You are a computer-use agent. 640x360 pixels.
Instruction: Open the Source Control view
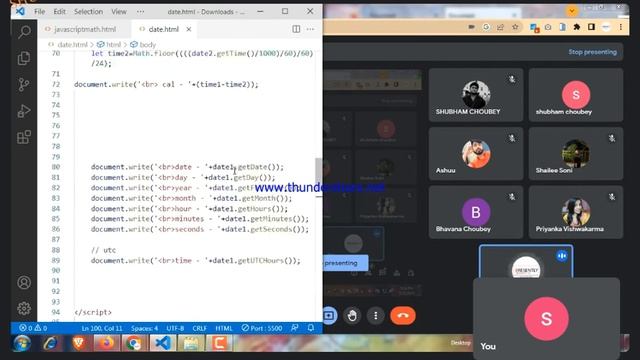(x=24, y=84)
